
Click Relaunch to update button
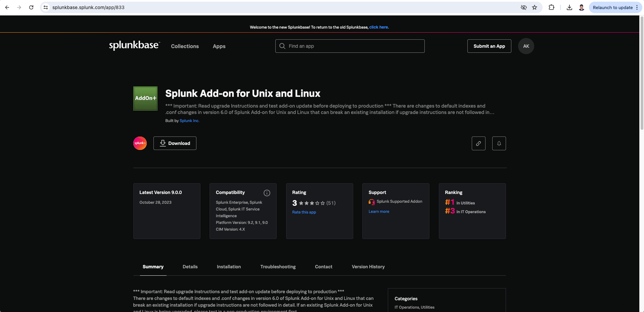pyautogui.click(x=612, y=7)
